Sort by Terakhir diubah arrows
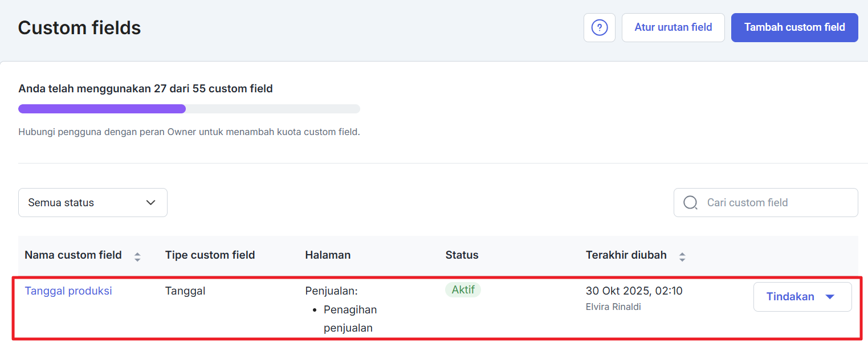This screenshot has height=343, width=868. pos(682,256)
